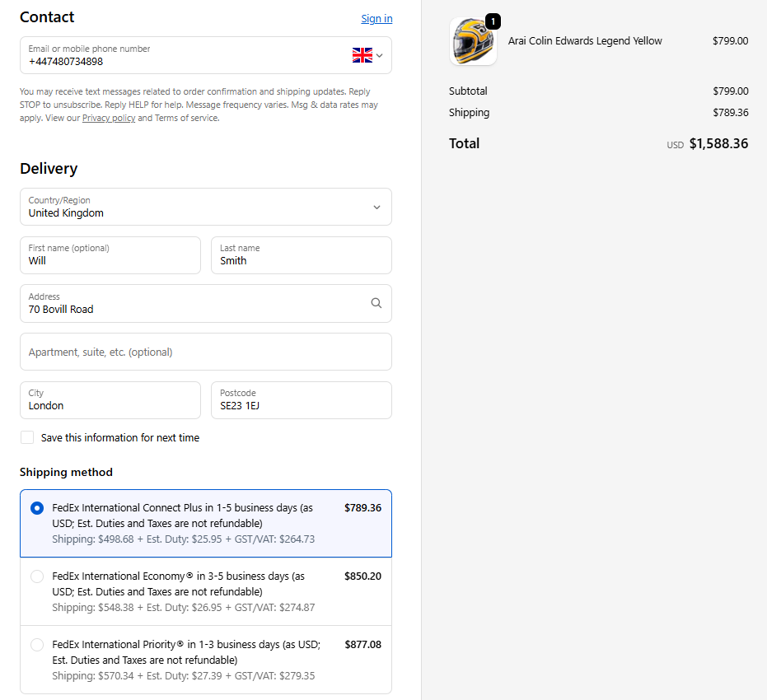Click the address search magnifier icon
This screenshot has width=767, height=700.
coord(376,303)
